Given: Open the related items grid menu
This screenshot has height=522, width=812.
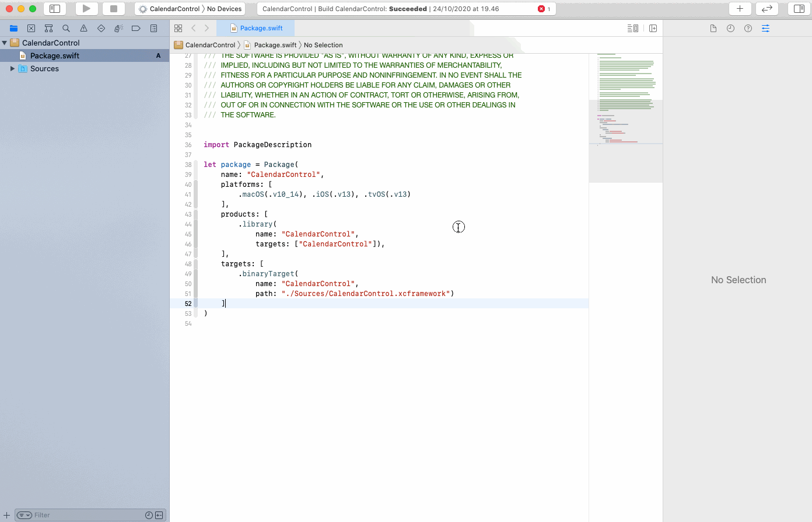Looking at the screenshot, I should (178, 28).
